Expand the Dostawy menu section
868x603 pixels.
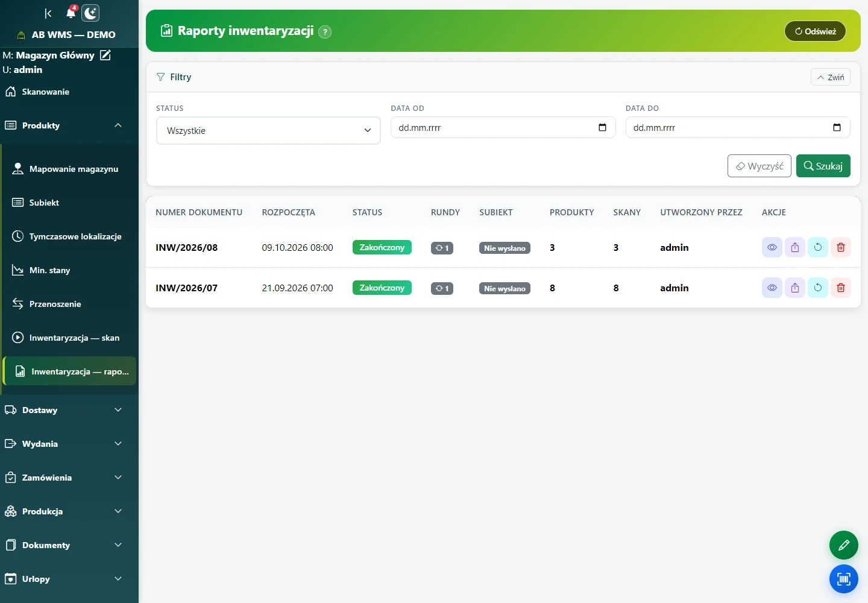coord(69,410)
